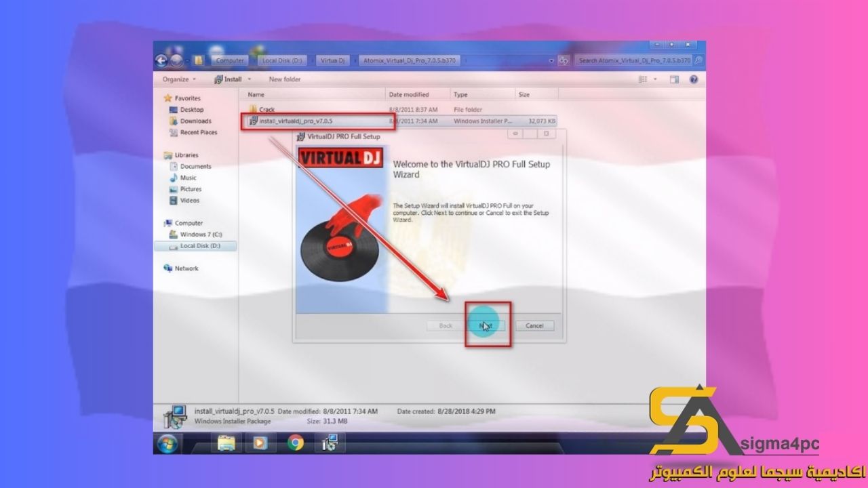Viewport: 868px width, 488px height.
Task: Select the Atomix_Virtual_Dj_Pro_7.0.5.b370 breadcrumb
Action: pyautogui.click(x=409, y=60)
